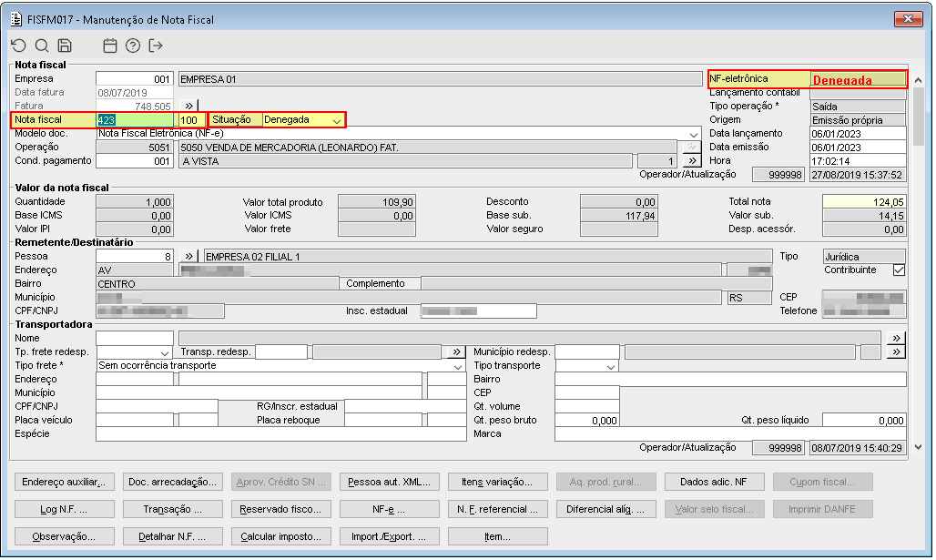
Task: Open N. F. referencial ... button
Action: click(x=498, y=509)
